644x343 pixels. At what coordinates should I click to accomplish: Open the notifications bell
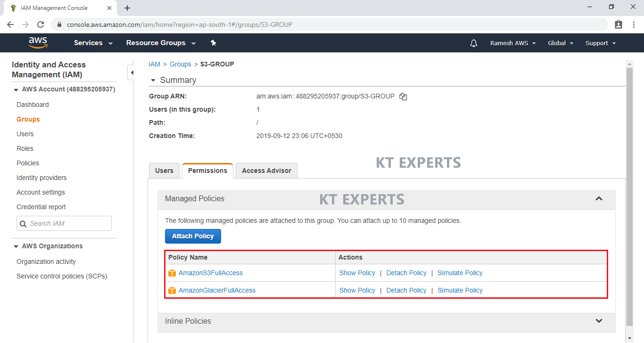(474, 43)
